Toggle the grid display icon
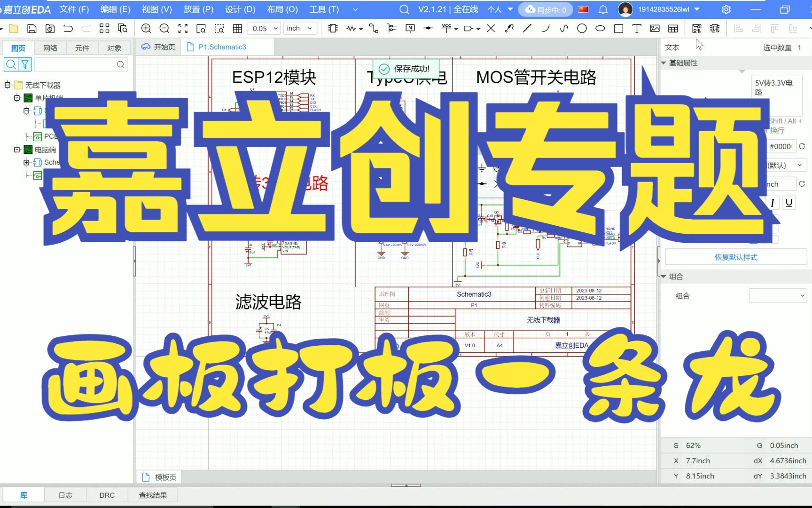The width and height of the screenshot is (812, 508). (238, 29)
